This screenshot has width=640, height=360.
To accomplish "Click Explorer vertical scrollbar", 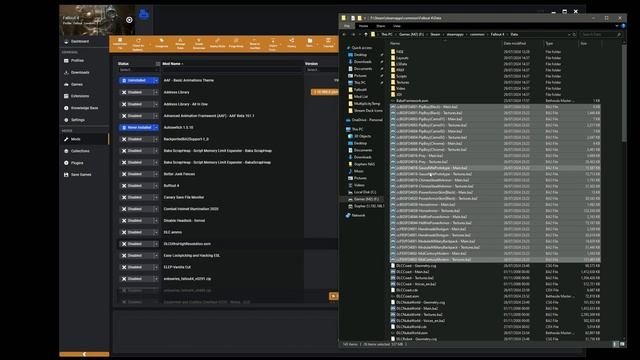I will (x=624, y=94).
